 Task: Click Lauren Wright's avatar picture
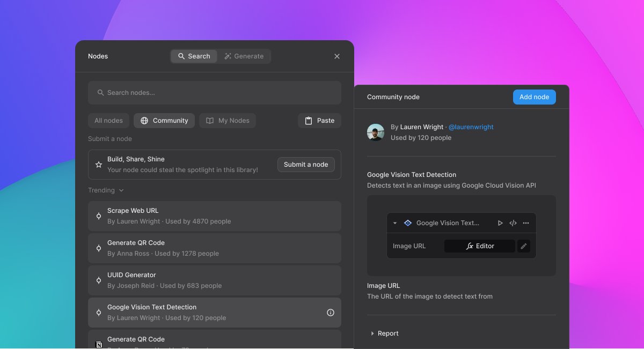pyautogui.click(x=376, y=132)
